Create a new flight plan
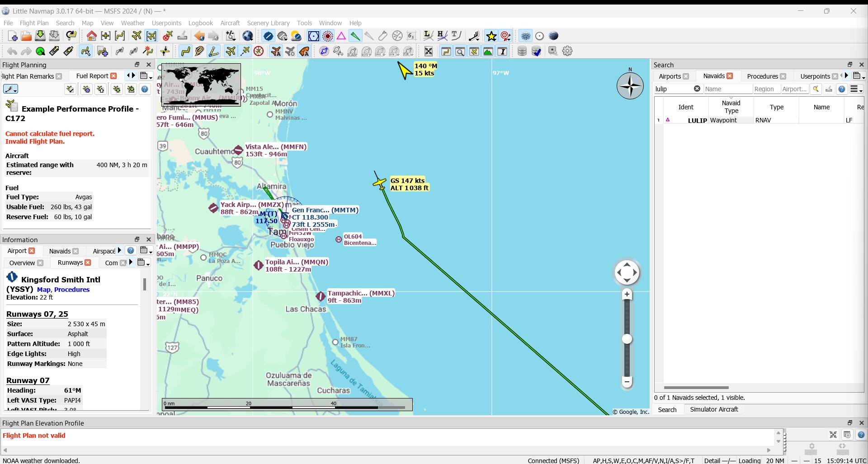 point(13,36)
